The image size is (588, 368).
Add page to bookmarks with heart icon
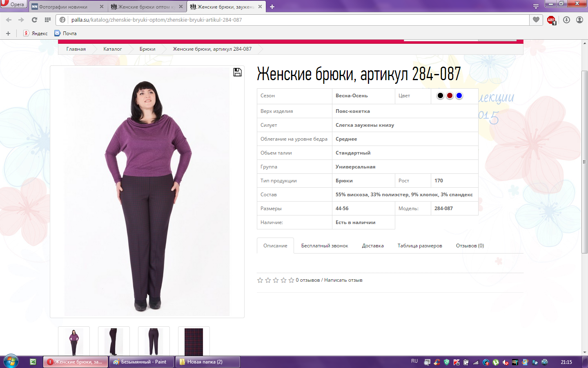(x=536, y=20)
